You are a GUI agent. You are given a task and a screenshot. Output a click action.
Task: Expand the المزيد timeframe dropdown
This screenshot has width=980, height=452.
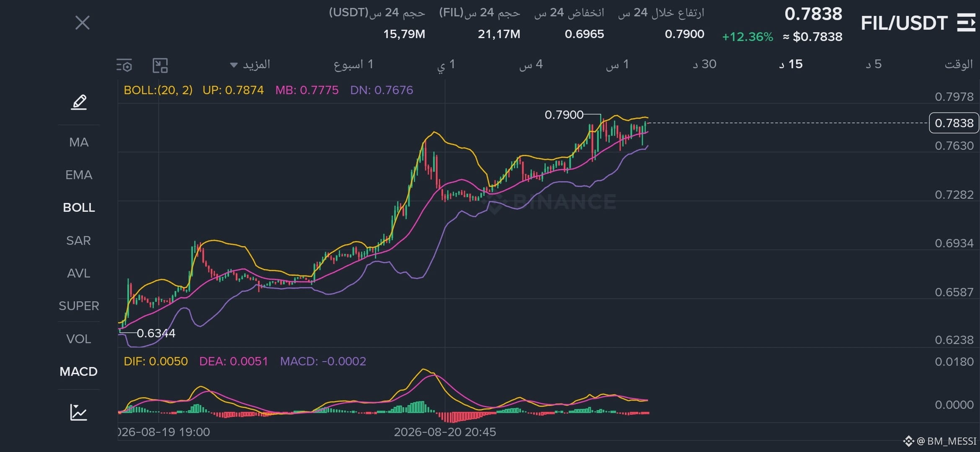click(250, 64)
